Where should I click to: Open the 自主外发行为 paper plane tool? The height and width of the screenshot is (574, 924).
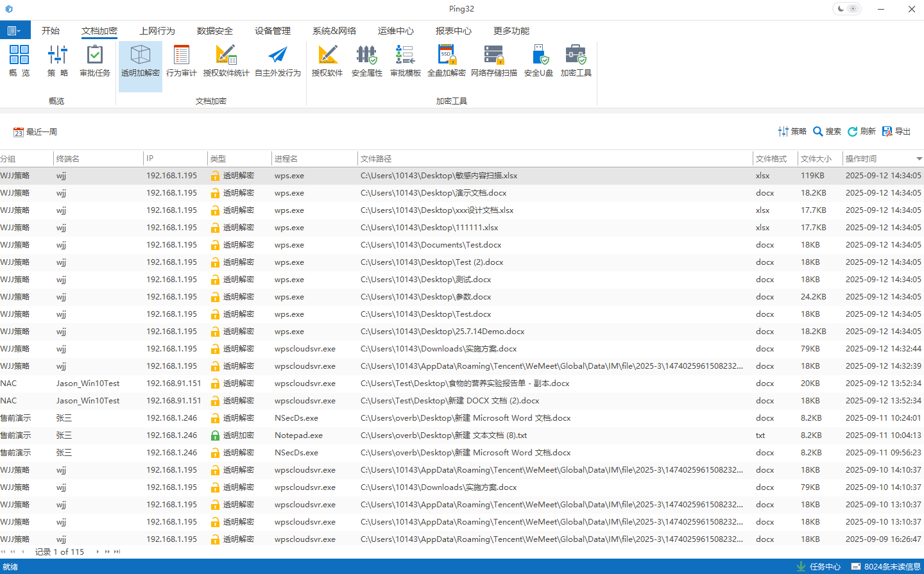point(277,62)
